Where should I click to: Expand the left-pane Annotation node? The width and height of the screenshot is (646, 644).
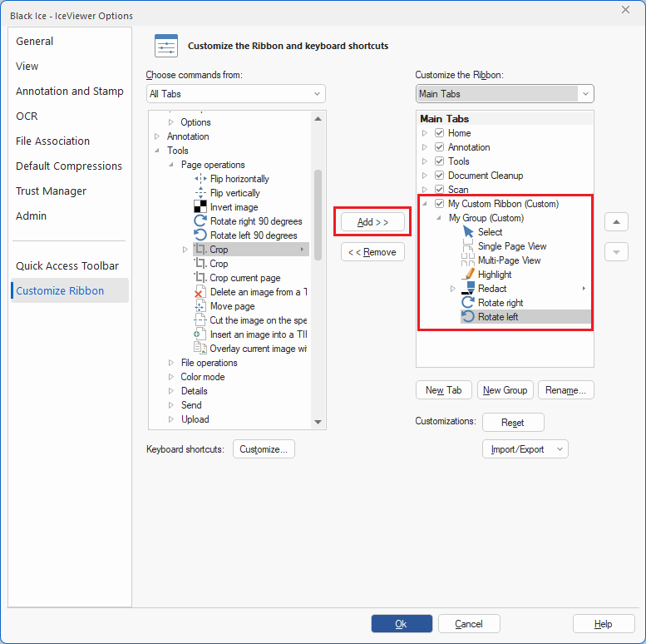(157, 136)
